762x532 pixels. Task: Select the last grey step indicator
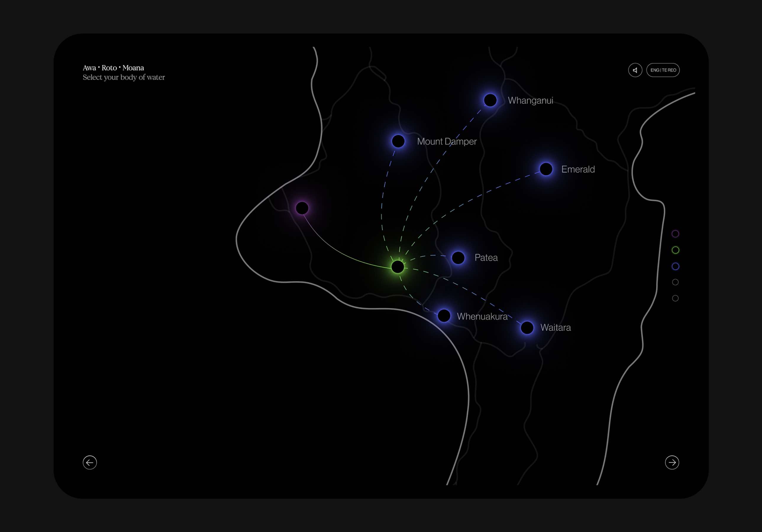tap(675, 298)
